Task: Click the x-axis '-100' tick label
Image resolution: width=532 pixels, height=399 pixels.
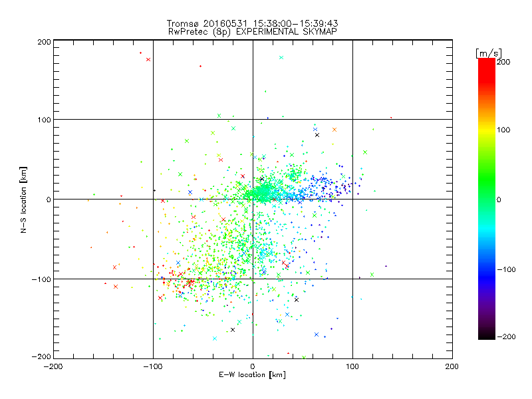Action: [x=153, y=366]
